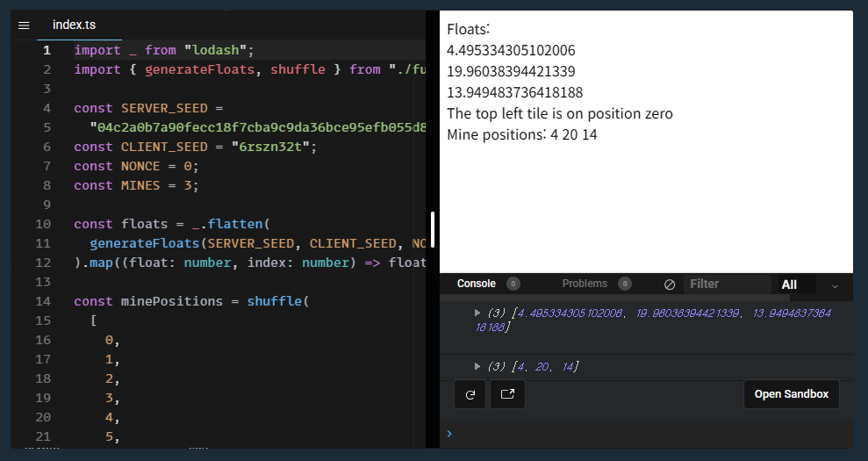Click the Open Sandbox button
Screen dimensions: 868x461
coord(791,394)
